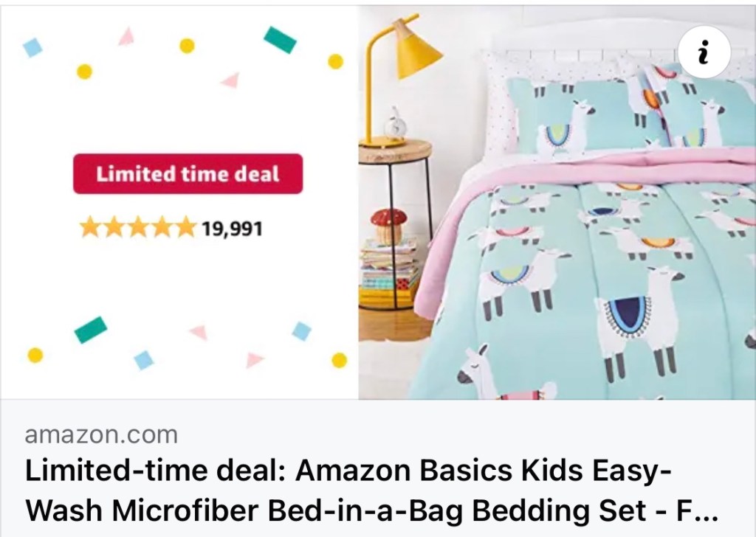Click the stack of books under the side table

[x=390, y=271]
